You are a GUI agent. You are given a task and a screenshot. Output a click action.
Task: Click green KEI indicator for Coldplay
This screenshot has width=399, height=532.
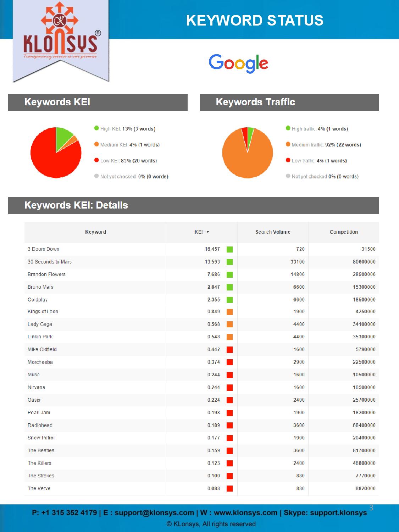point(229,300)
